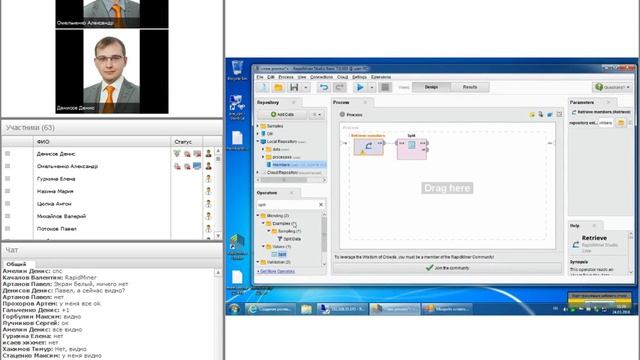Open the repository options dropdown beside Add Data
The height and width of the screenshot is (360, 640).
[x=317, y=115]
